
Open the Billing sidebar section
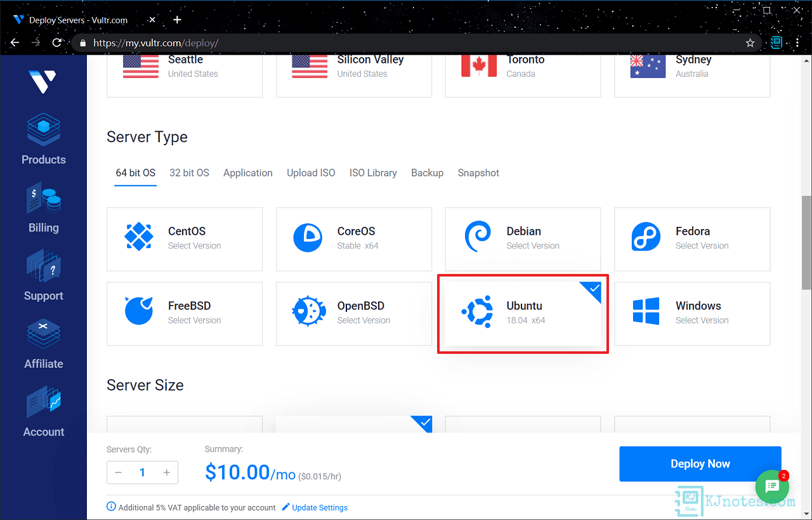click(x=43, y=207)
